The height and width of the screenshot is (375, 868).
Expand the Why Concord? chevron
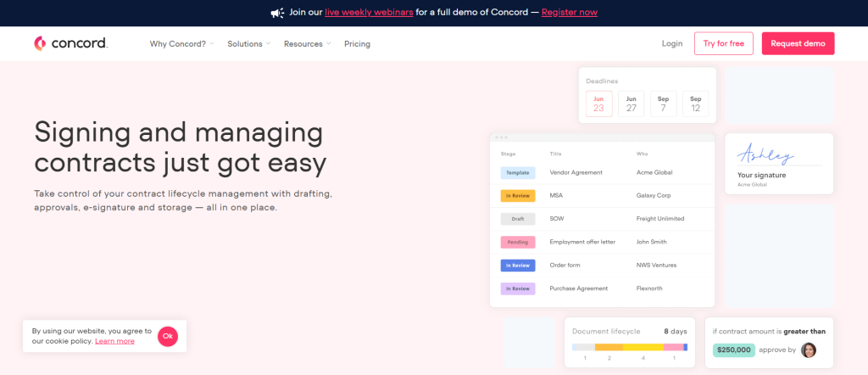tap(211, 43)
